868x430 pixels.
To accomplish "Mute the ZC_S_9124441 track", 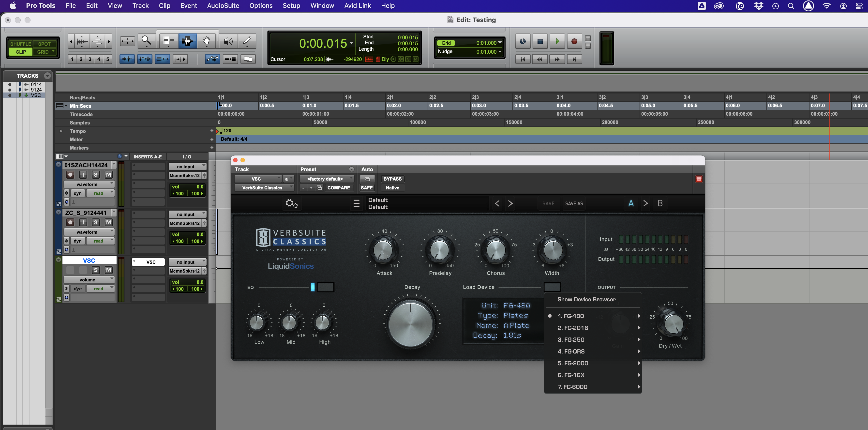I will coord(108,222).
